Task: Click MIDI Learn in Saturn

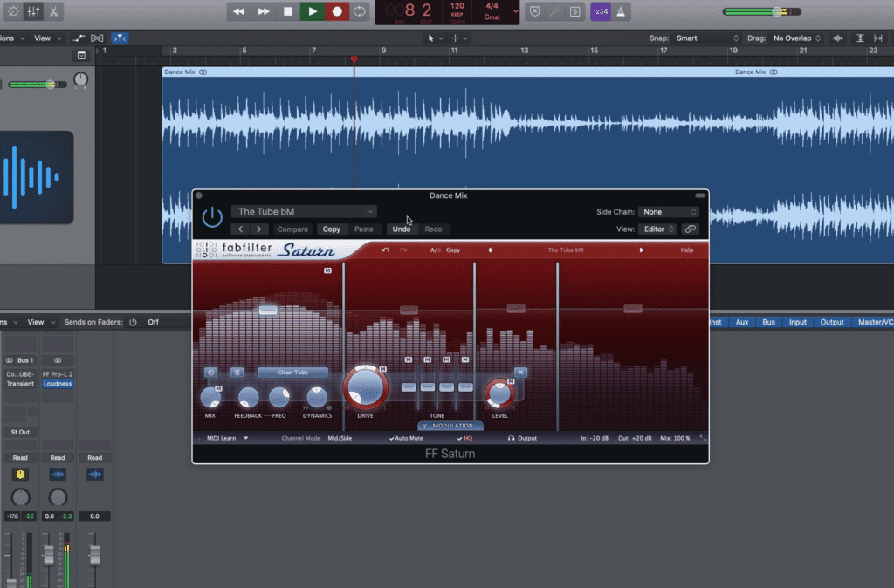Action: [x=221, y=438]
